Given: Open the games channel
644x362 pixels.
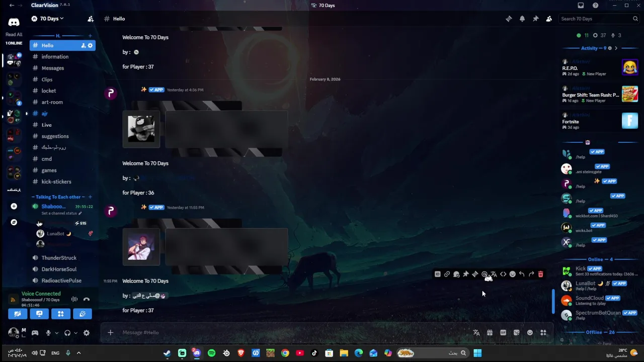Looking at the screenshot, I should 62,170.
